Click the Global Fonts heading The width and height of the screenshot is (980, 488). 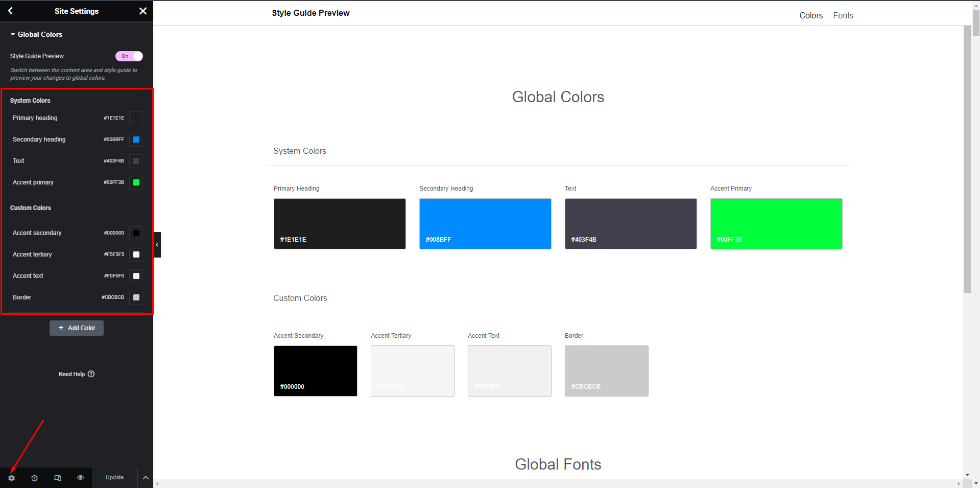pyautogui.click(x=558, y=464)
